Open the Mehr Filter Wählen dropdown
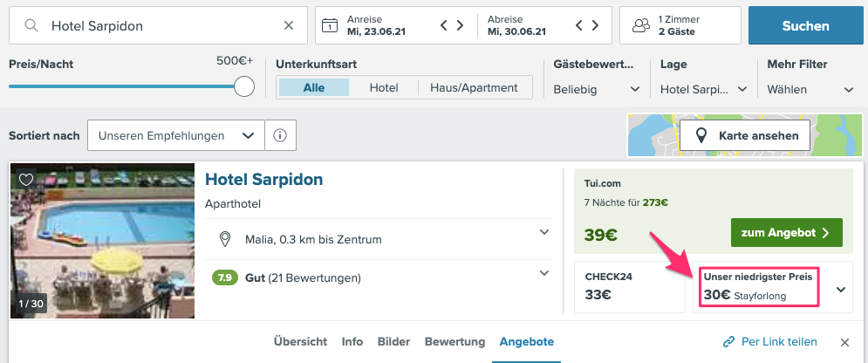 pos(810,89)
